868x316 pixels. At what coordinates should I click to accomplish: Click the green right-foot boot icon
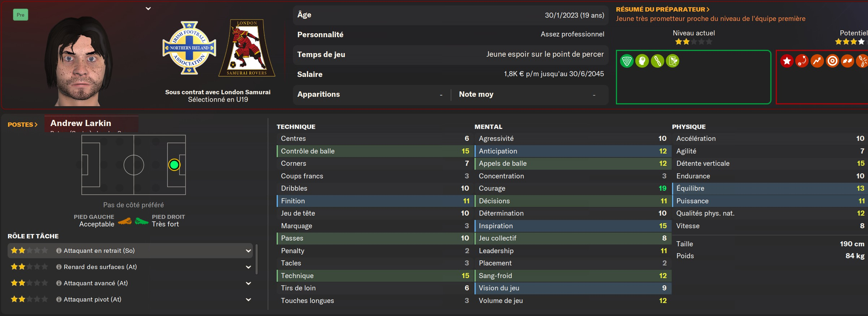tap(141, 221)
